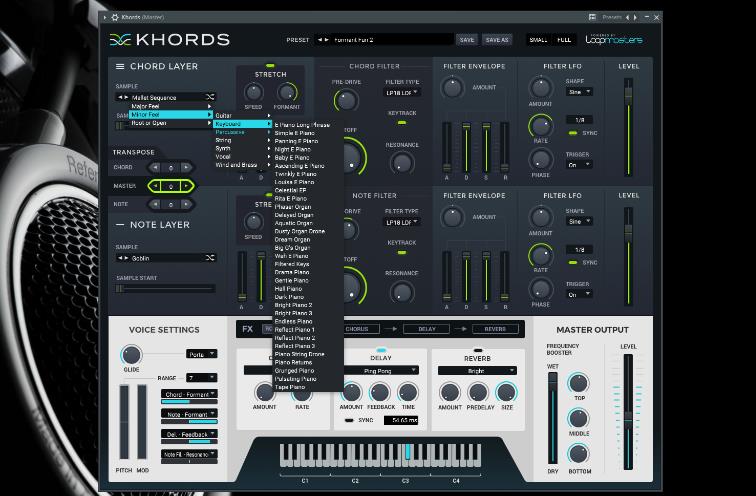
Task: Open the Porta glide mode dropdown
Action: coord(201,354)
